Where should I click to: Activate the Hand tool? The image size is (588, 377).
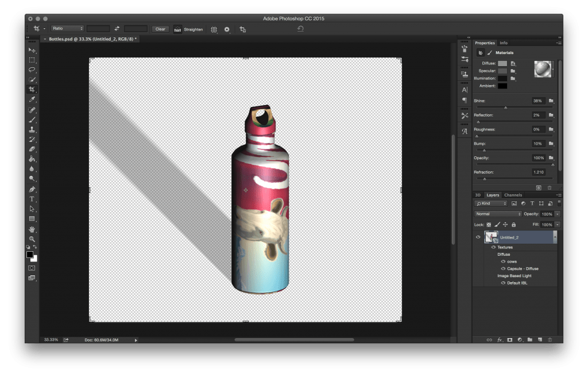[32, 229]
